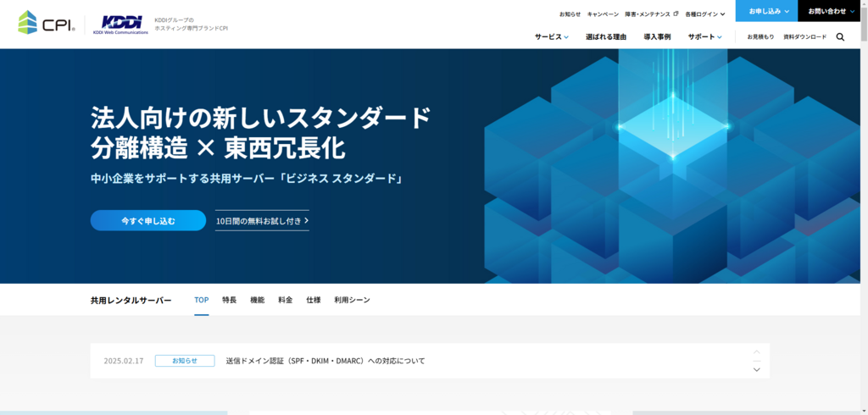Click the 資料ダウンロード link
The width and height of the screenshot is (868, 415).
[x=804, y=37]
